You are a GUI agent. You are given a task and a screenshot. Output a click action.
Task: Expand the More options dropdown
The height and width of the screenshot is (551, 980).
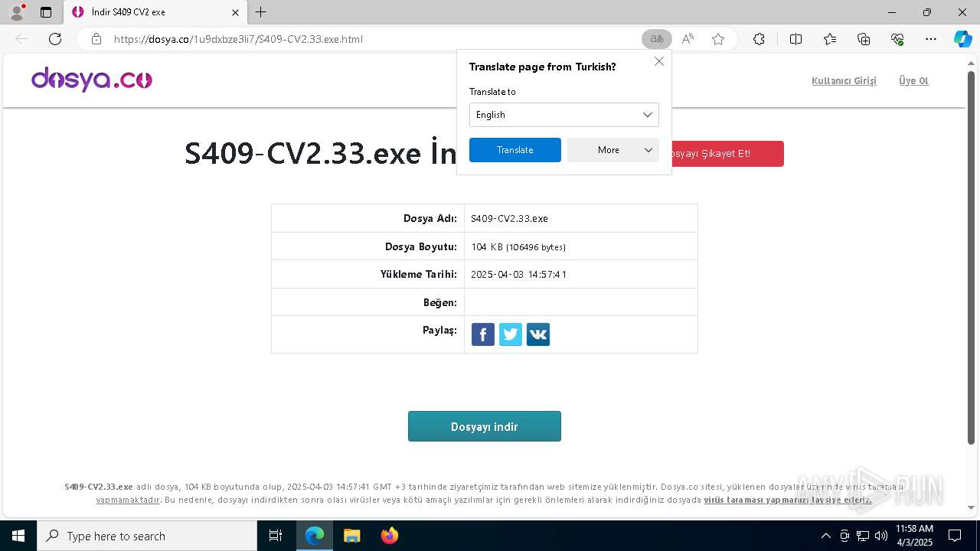[x=613, y=150]
